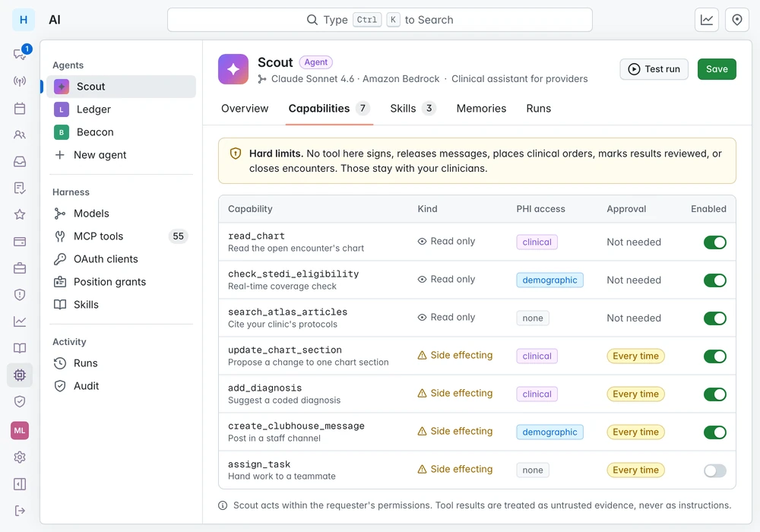Viewport: 760px width, 532px height.
Task: Focus the search input field
Action: coord(380,20)
